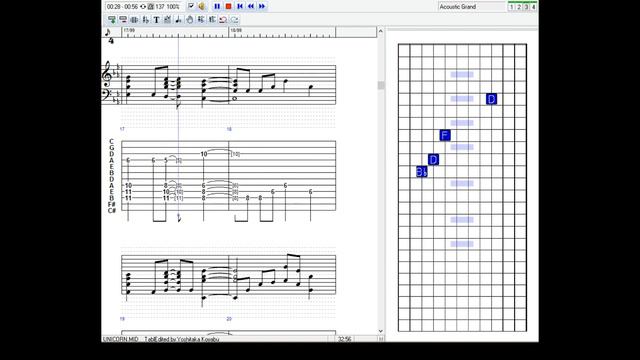Screen dimensions: 640x360
Task: Click the fourth toolbar icon left of T
Action: tap(145, 19)
